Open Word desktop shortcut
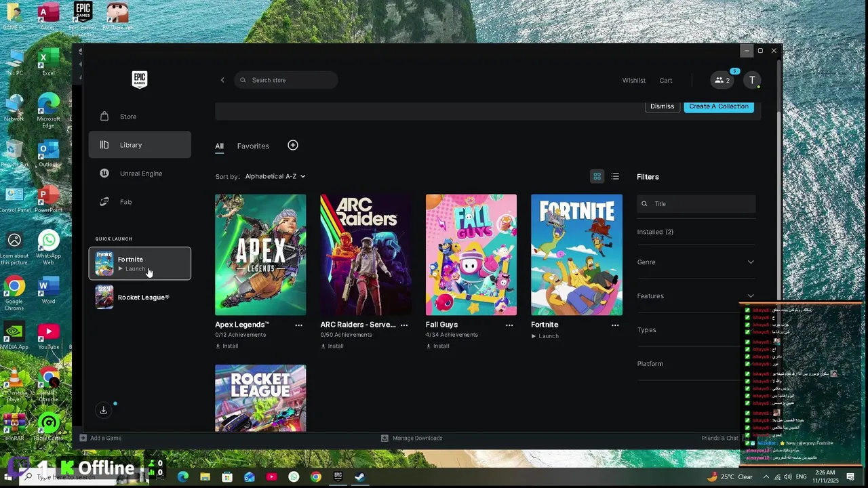This screenshot has width=868, height=488. (x=48, y=291)
